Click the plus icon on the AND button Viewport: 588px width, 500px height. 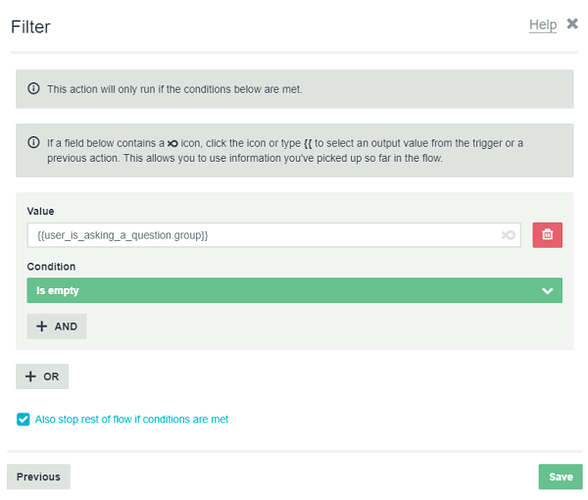[x=42, y=326]
